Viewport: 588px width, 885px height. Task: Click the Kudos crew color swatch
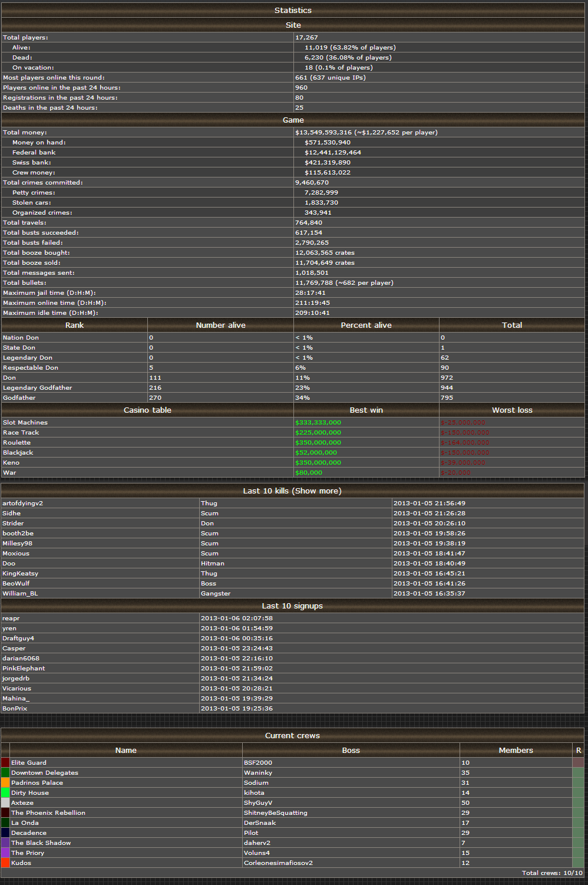point(5,863)
